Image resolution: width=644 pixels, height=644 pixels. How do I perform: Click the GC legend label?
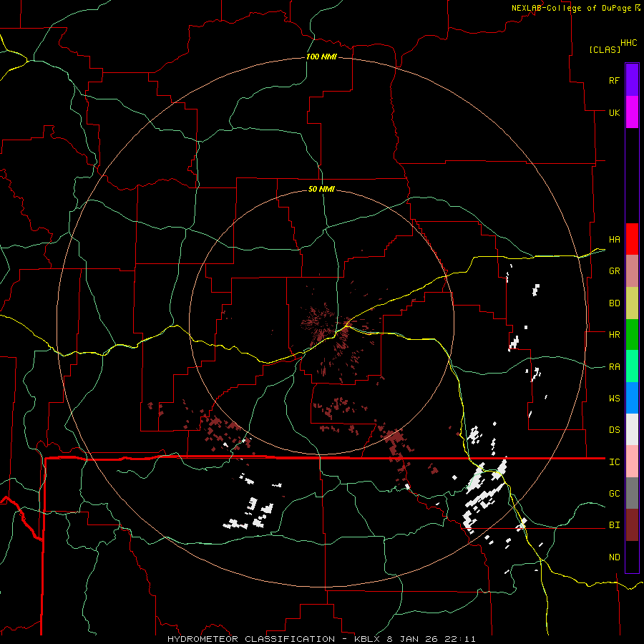click(614, 493)
